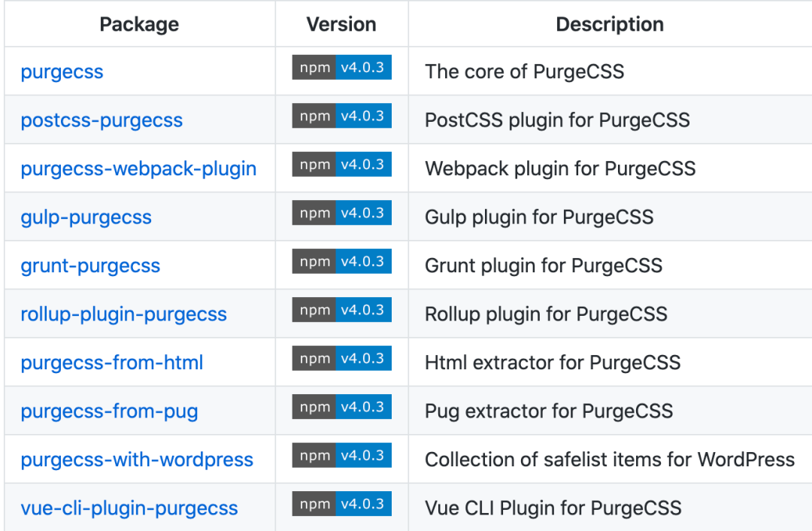
Task: Open the npm badge for purgecss-from-pug
Action: coord(341,407)
